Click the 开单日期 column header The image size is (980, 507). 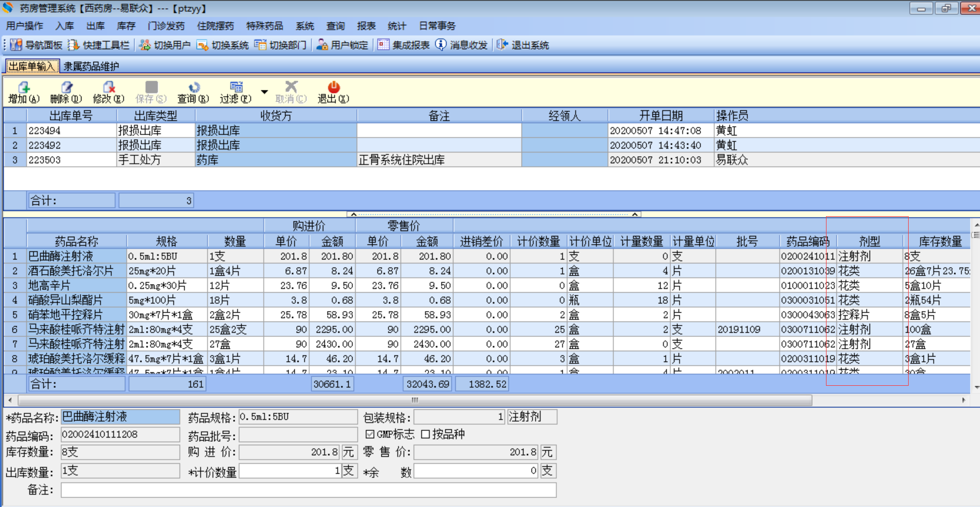click(661, 116)
